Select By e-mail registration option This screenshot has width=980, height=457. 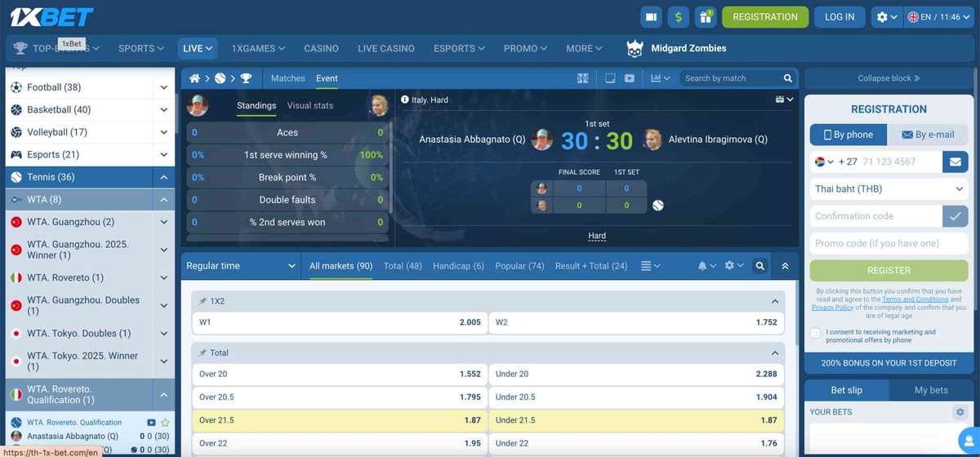(927, 135)
